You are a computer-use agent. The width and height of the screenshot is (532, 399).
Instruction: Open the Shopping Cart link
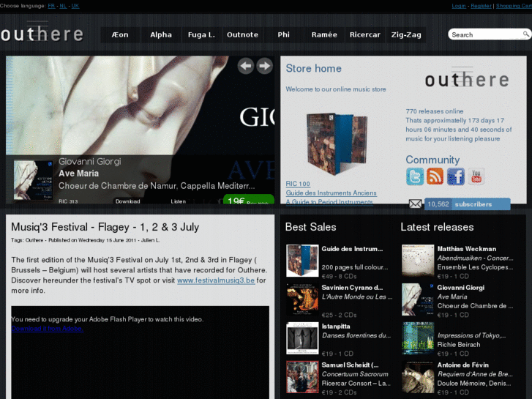point(514,6)
